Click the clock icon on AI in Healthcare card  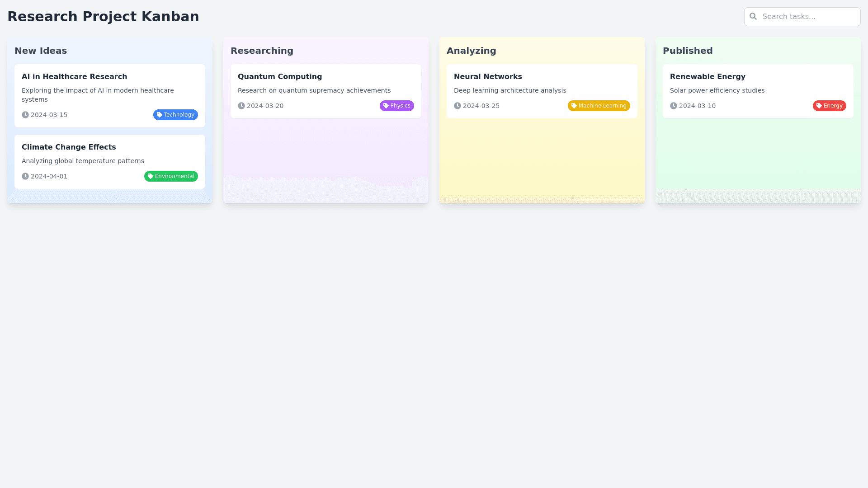(25, 115)
